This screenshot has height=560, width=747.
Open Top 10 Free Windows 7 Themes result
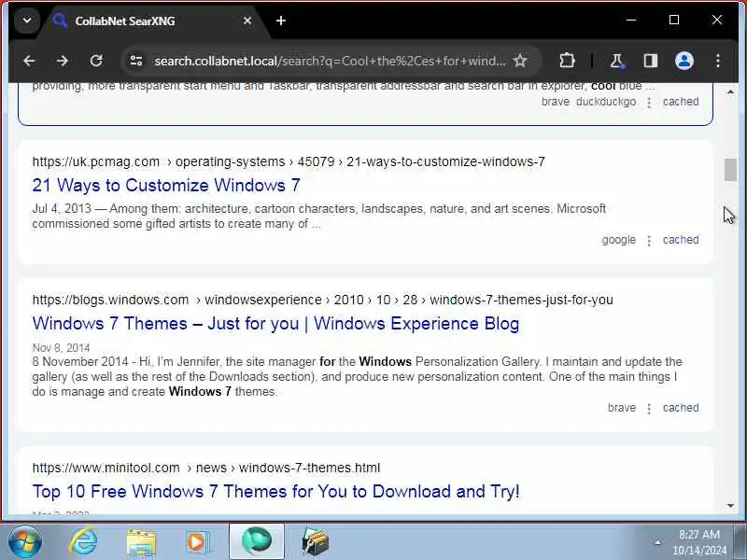click(x=275, y=492)
